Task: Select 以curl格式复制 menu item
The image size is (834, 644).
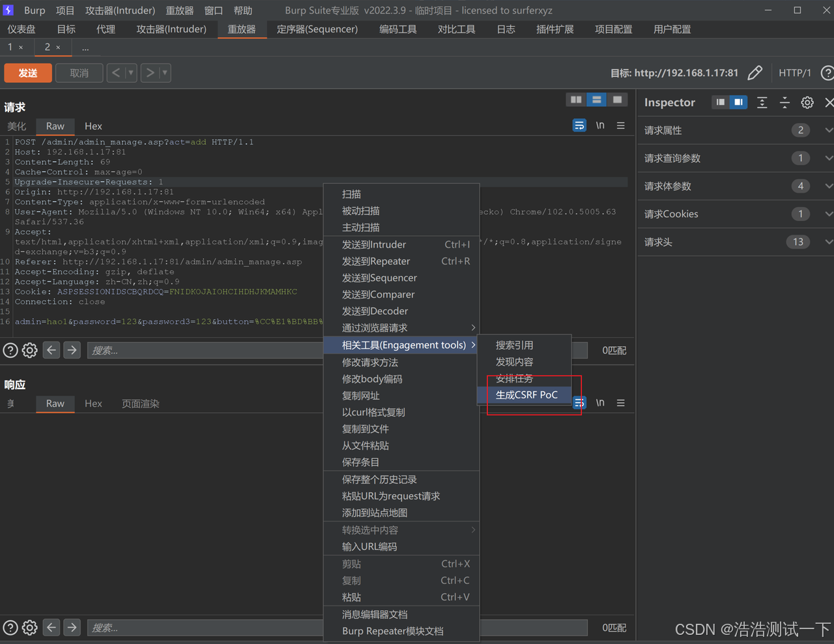Action: [401, 413]
